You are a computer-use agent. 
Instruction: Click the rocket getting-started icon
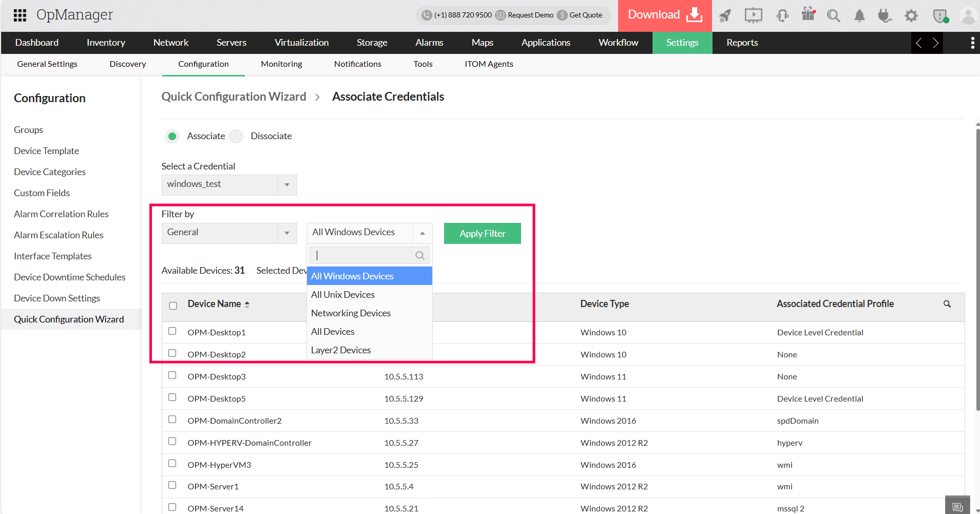(x=725, y=15)
